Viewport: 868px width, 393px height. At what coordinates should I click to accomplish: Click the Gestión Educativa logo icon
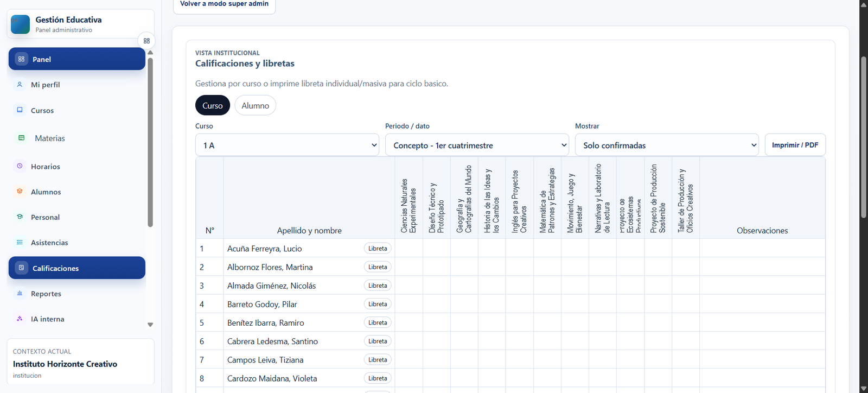(x=20, y=24)
